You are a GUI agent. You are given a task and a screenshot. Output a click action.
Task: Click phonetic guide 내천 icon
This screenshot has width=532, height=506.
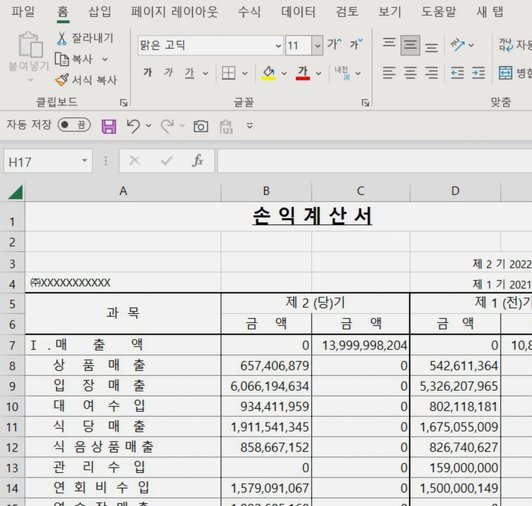[342, 73]
